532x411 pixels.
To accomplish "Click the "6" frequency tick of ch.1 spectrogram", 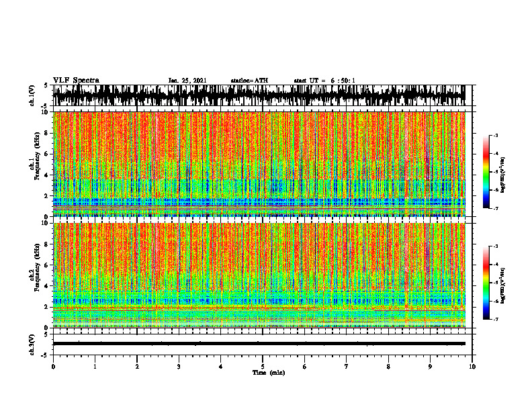I will coord(47,154).
